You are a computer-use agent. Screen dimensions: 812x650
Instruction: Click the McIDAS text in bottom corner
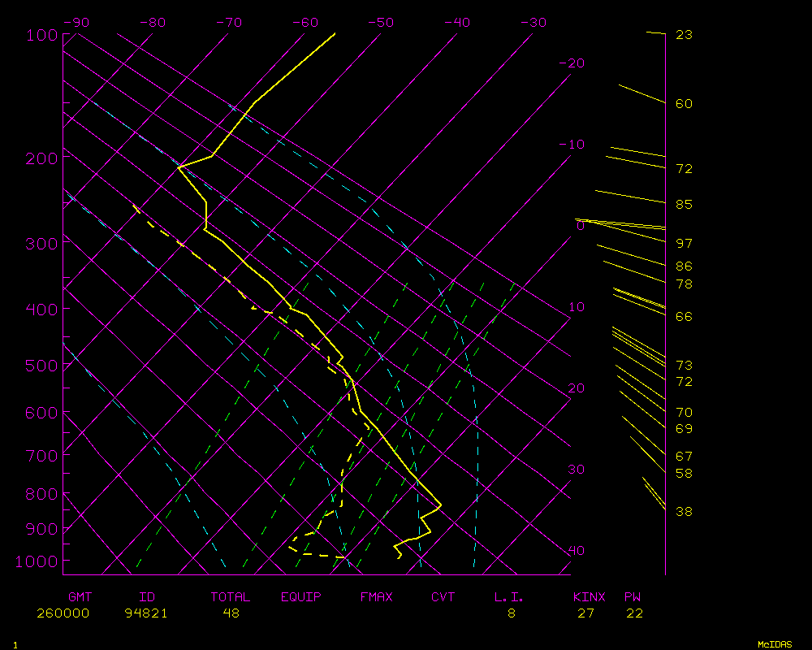pyautogui.click(x=775, y=643)
